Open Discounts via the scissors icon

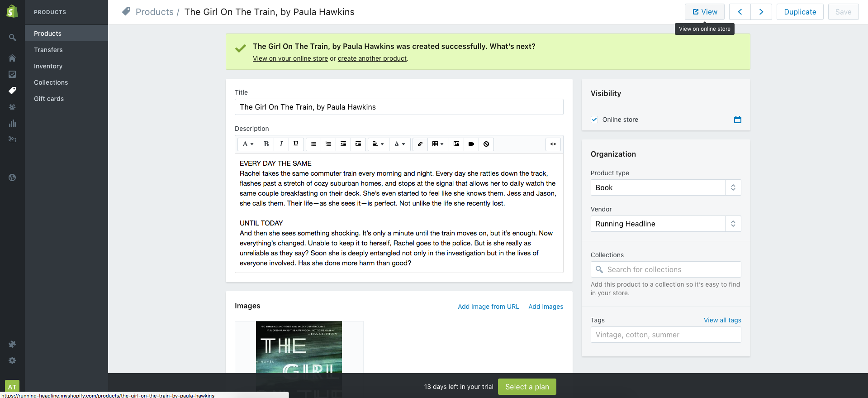[x=12, y=139]
